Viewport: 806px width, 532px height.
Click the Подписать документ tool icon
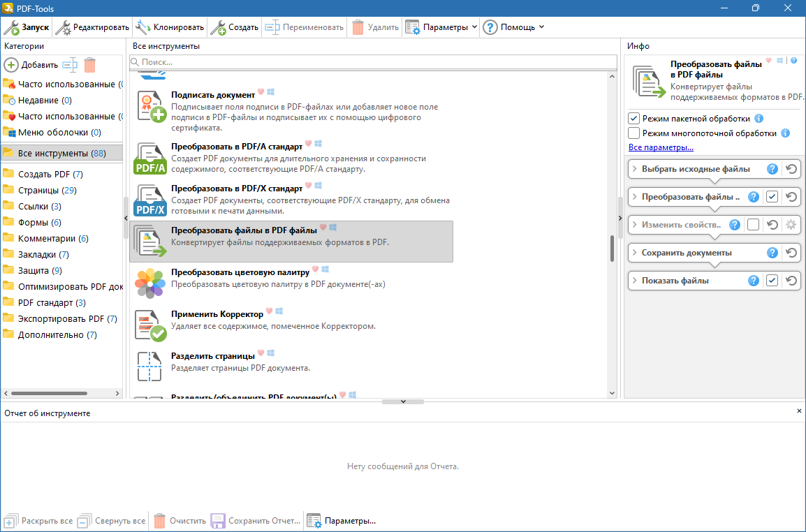click(x=150, y=107)
